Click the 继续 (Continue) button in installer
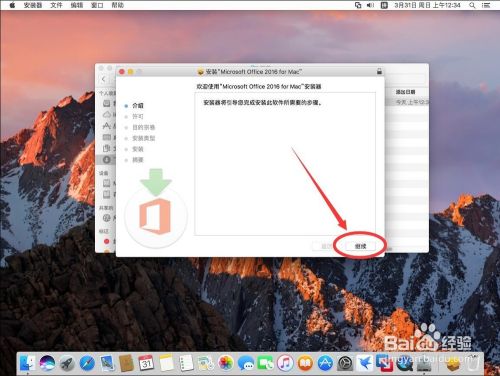The width and height of the screenshot is (500, 376). click(360, 246)
